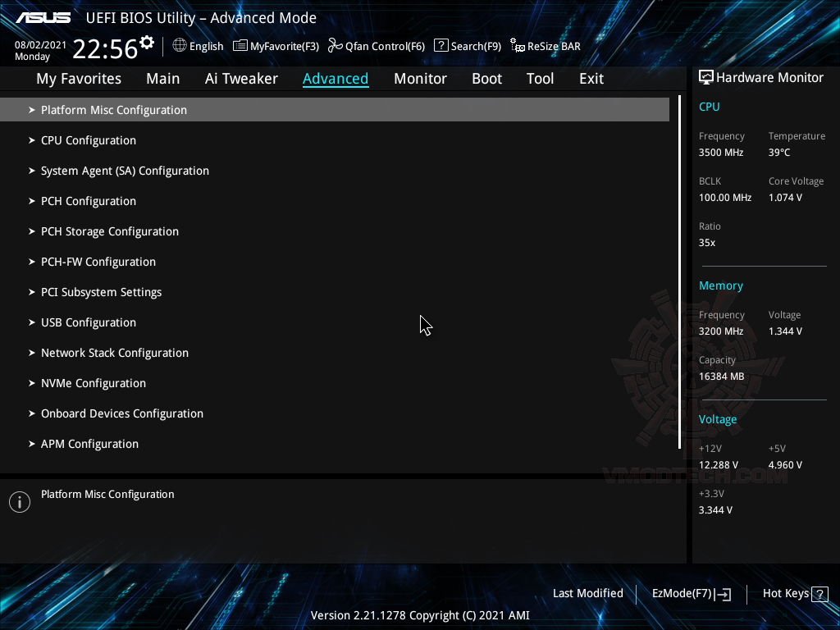Click BCLK value 100.00 MHz

pos(725,198)
